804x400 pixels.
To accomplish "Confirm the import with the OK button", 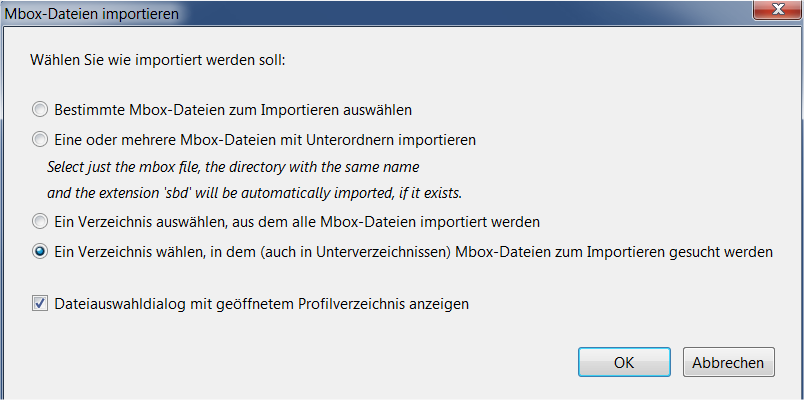I will tap(624, 362).
